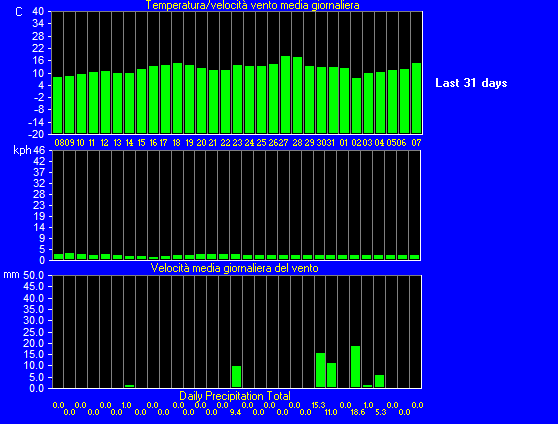Click the date label 18 under temperature chart
Screen dimensions: 558x424
tap(176, 143)
